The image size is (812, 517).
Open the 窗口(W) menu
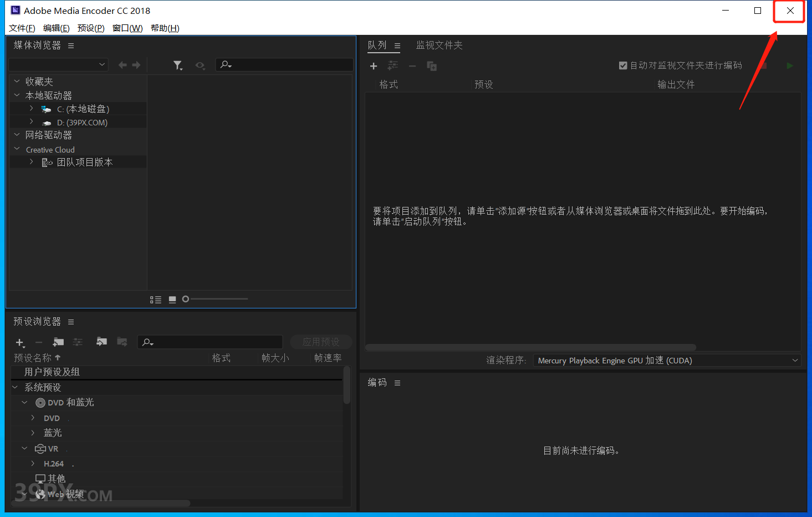127,28
